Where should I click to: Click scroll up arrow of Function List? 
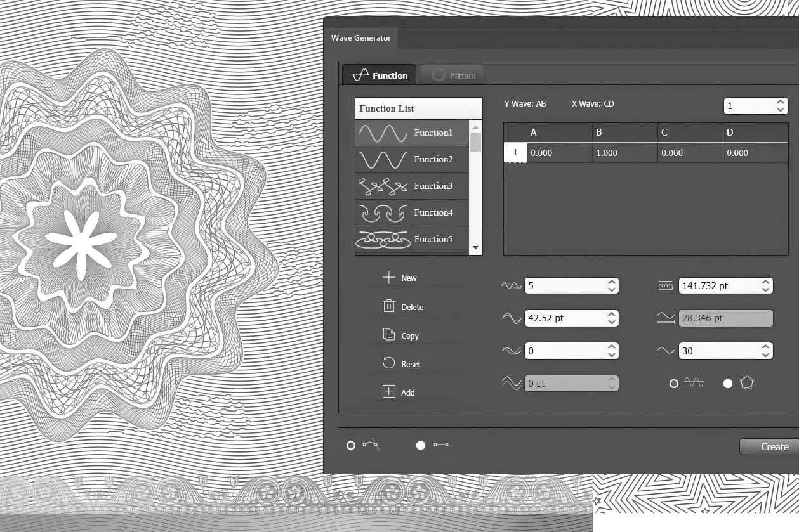tap(475, 126)
